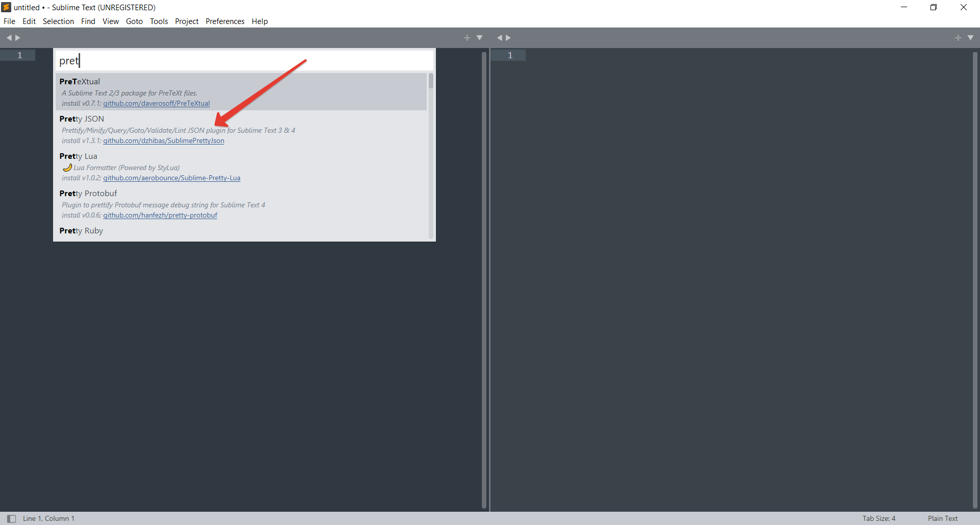This screenshot has width=980, height=525.
Task: Add a new tab in left pane
Action: tap(467, 38)
